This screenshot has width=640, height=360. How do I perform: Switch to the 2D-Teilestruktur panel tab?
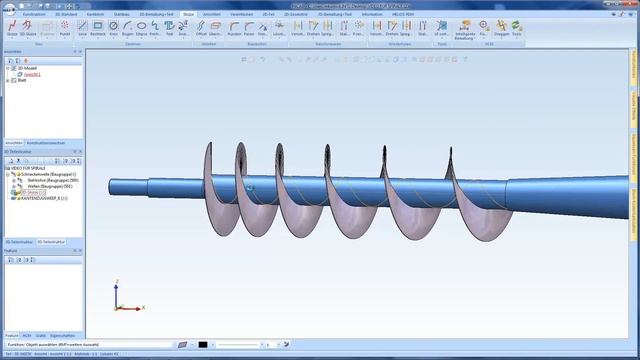(x=19, y=242)
